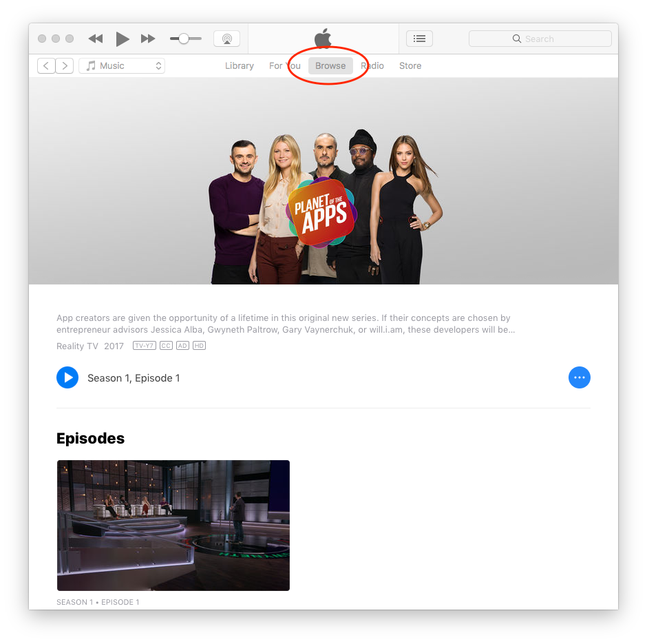Click the 2017 year label
This screenshot has width=647, height=644.
click(x=114, y=346)
